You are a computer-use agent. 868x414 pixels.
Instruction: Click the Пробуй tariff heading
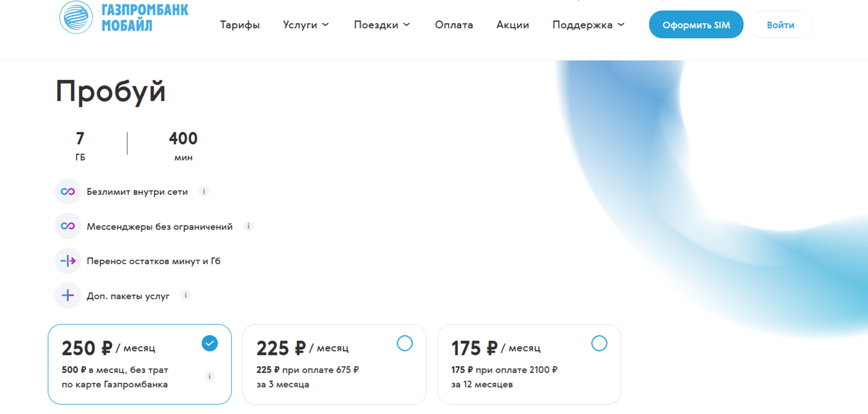[111, 91]
